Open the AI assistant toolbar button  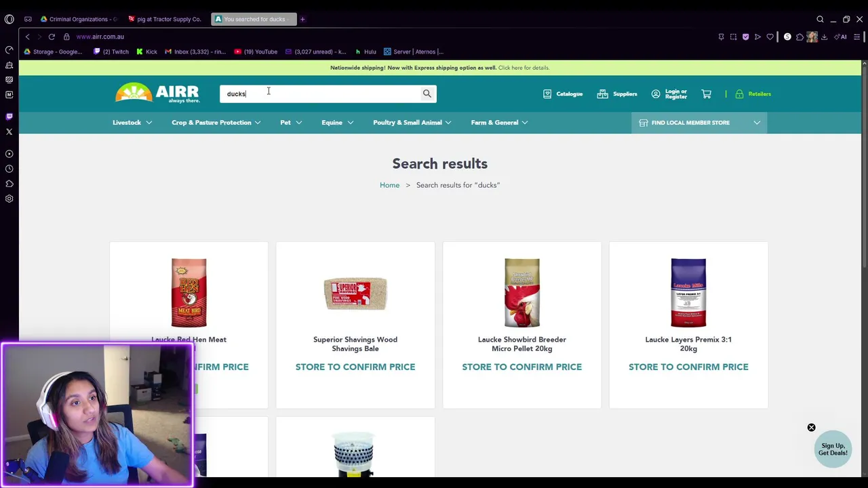pyautogui.click(x=840, y=37)
